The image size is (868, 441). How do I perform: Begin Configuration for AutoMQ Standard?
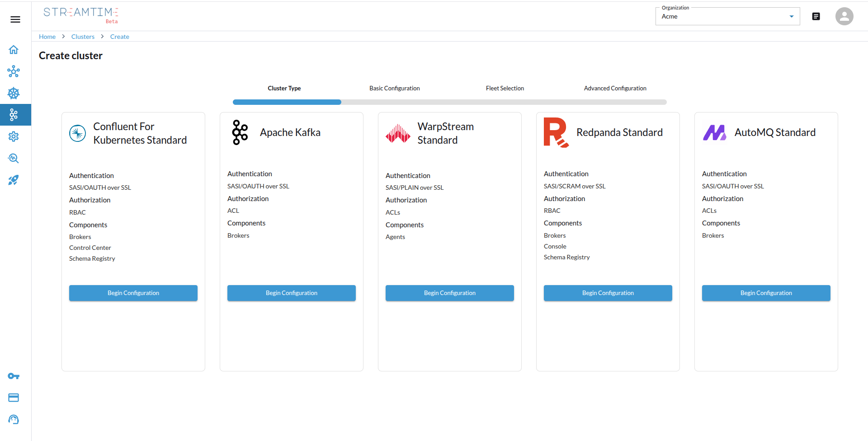(766, 293)
